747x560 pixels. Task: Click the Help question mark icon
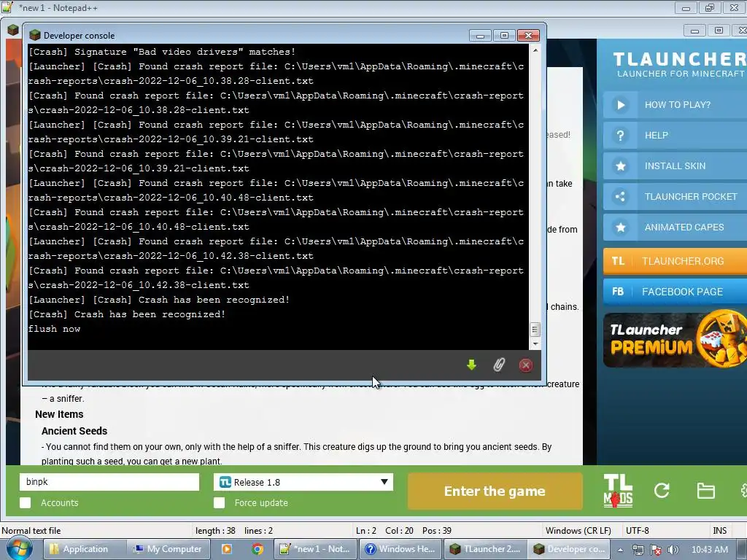[620, 136]
